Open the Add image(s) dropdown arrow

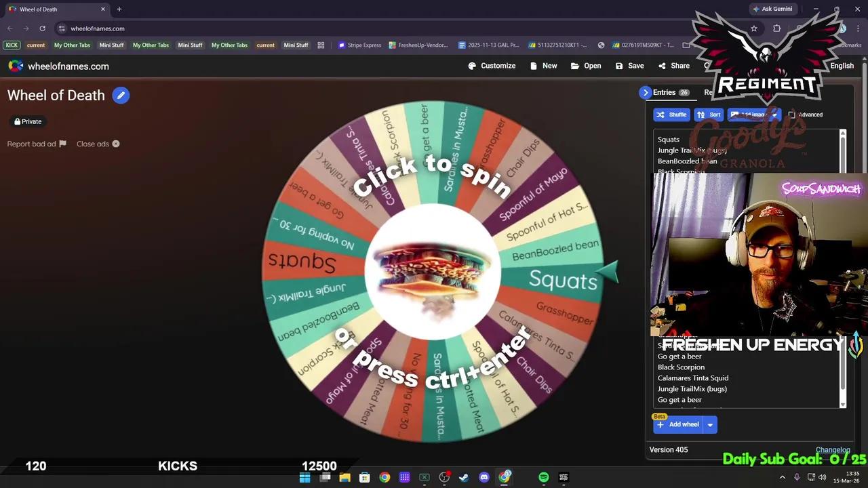(x=774, y=115)
